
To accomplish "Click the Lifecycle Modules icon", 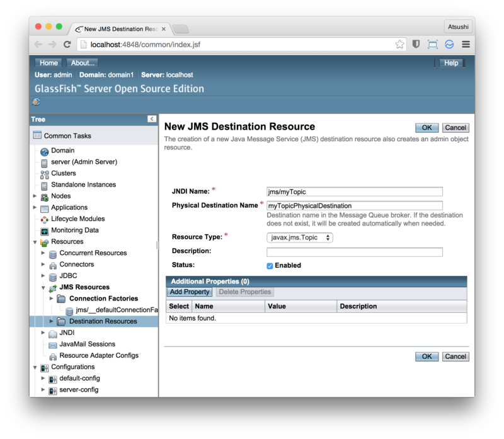I will tap(45, 219).
